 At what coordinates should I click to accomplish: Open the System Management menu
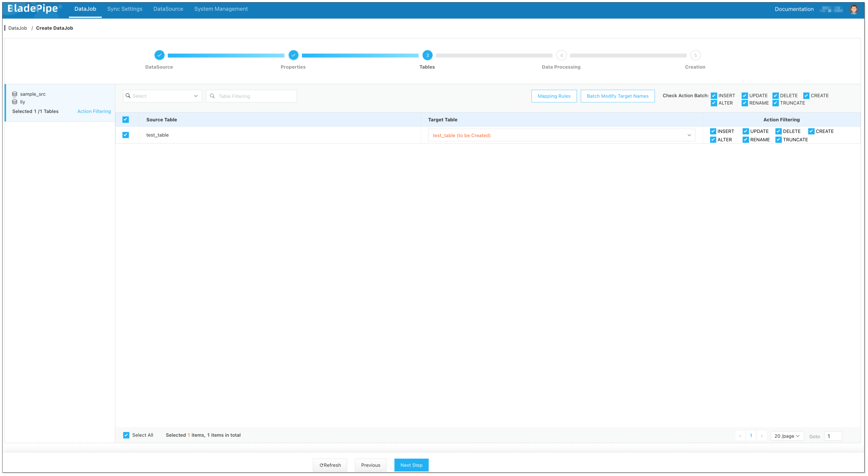tap(221, 9)
